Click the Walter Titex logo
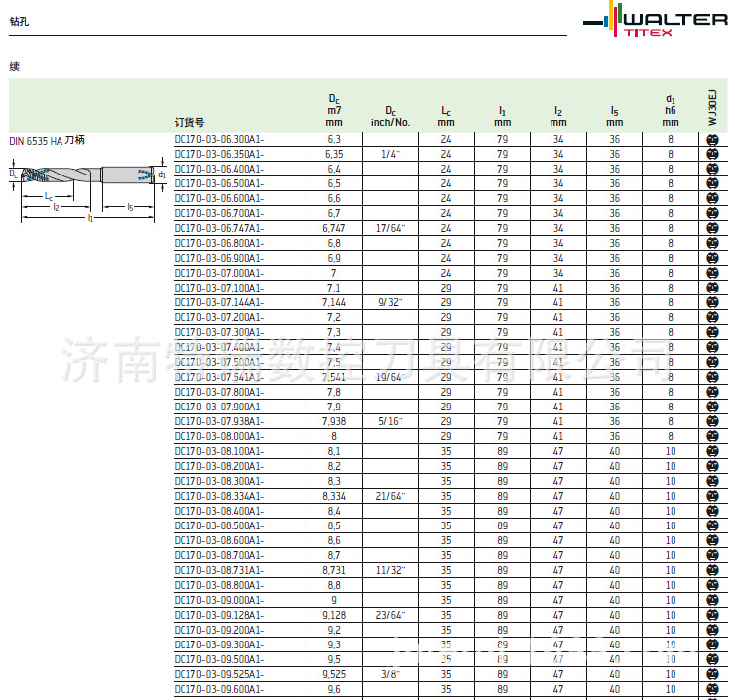Viewport: 735px width, 700px height. click(656, 19)
